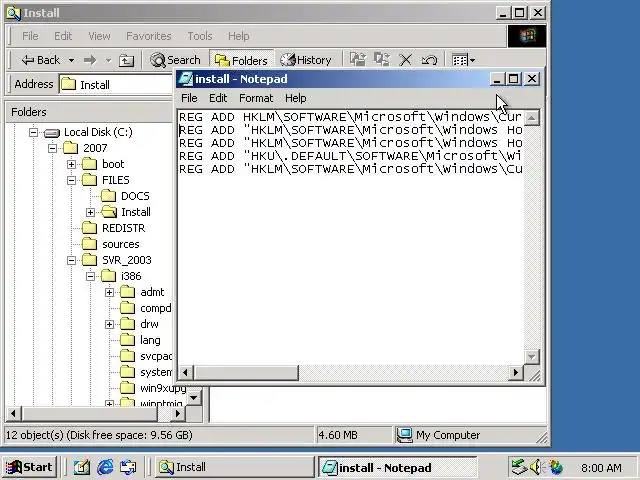Minimize the Notepad window
Viewport: 640px width, 480px height.
(x=496, y=79)
